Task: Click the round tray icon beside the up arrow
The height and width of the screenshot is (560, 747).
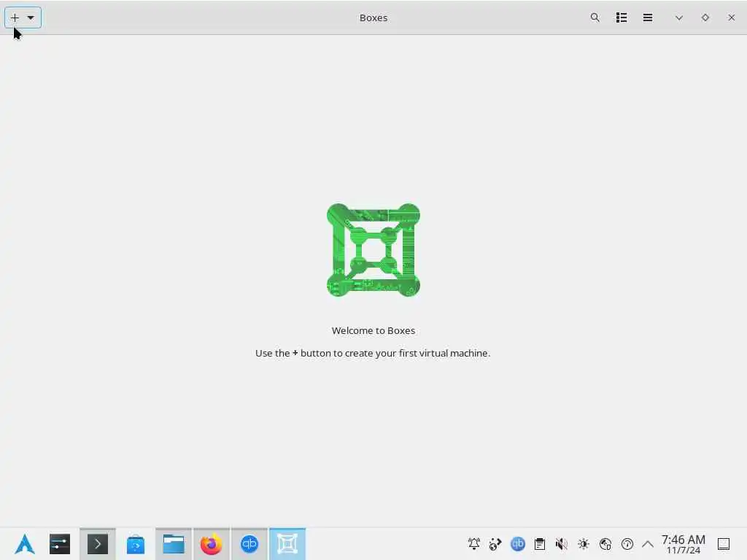Action: click(x=627, y=544)
